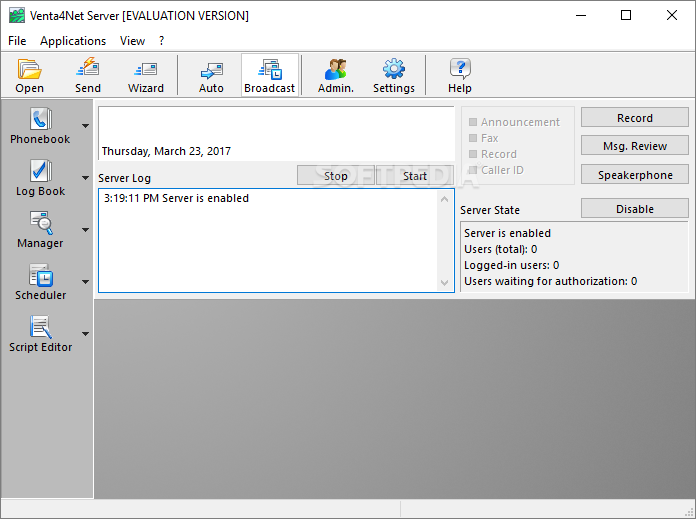
Task: Click the 'Logged-in users: 0' status line
Action: coord(511,265)
